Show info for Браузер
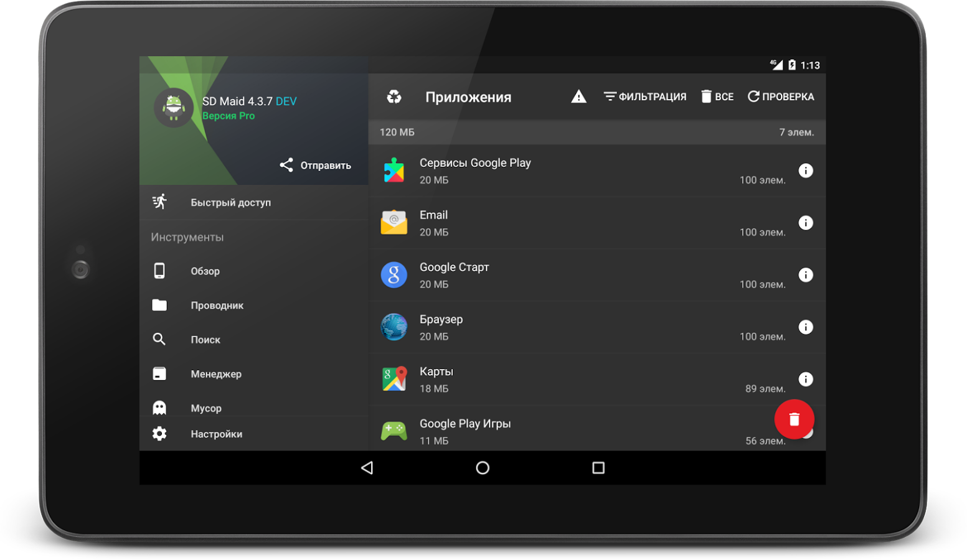 tap(806, 327)
